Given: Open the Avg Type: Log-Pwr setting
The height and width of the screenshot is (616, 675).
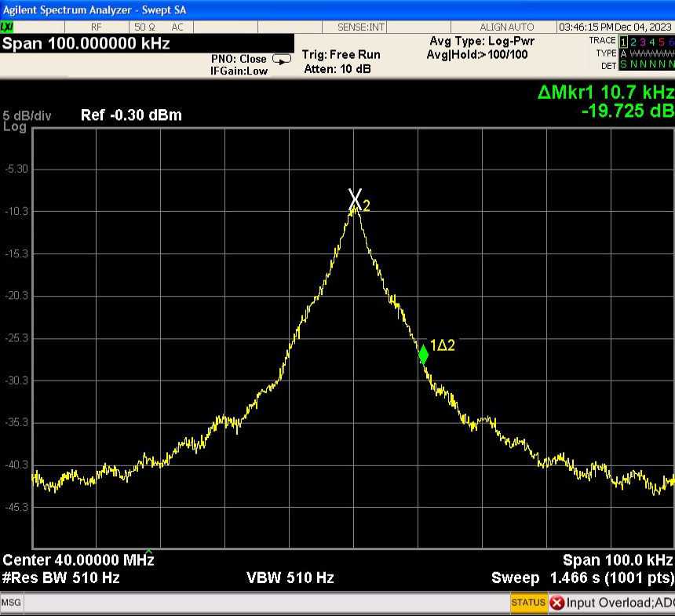Looking at the screenshot, I should coord(482,41).
